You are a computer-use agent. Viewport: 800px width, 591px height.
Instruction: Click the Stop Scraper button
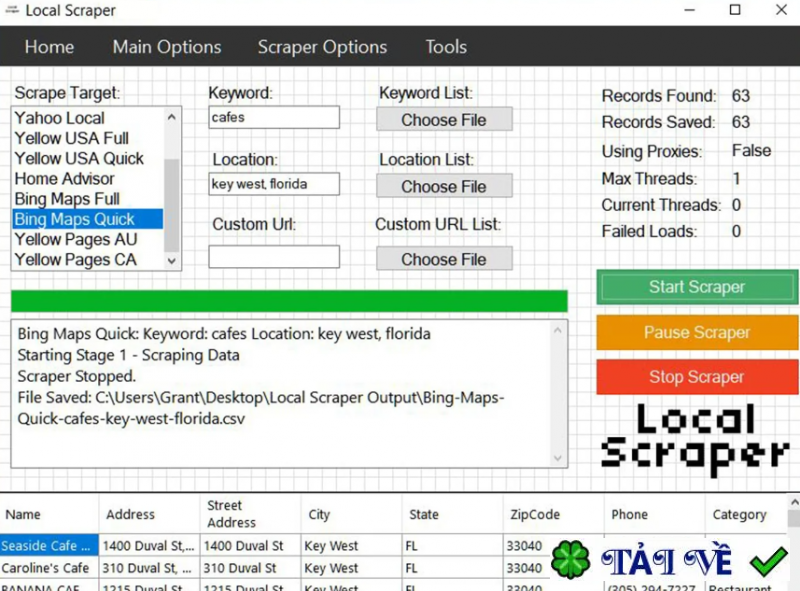[x=697, y=377]
